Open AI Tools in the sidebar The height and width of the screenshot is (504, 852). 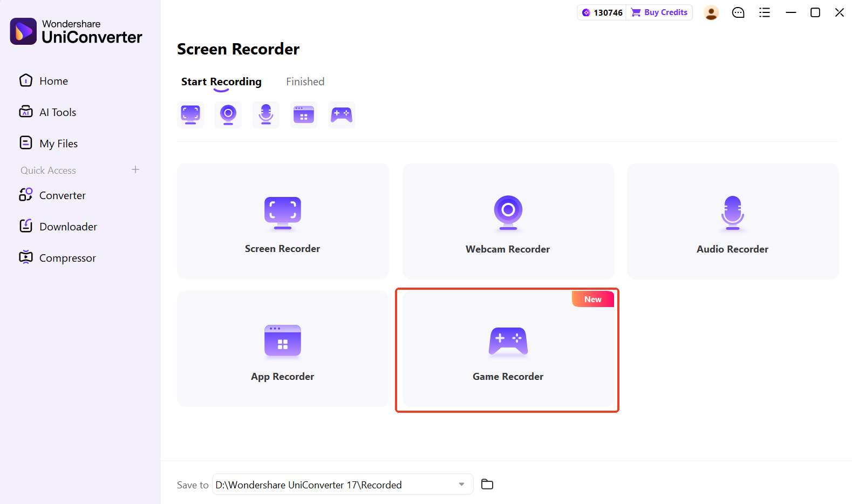(47, 112)
